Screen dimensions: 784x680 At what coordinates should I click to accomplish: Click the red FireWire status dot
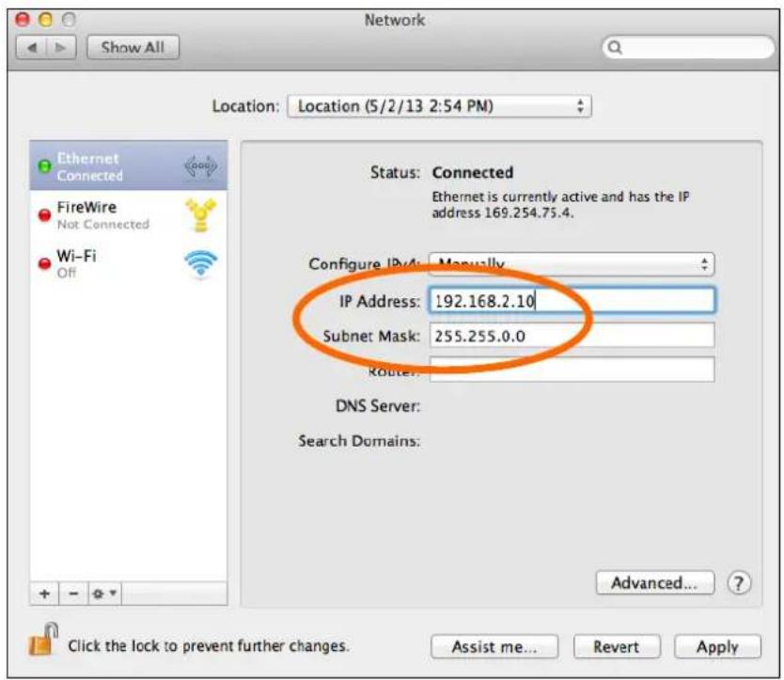[x=44, y=215]
